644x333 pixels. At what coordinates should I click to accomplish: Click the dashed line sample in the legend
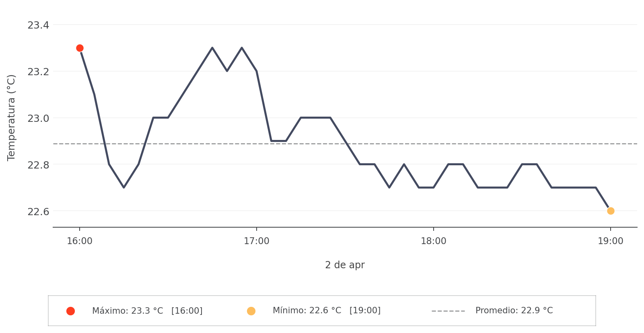click(x=448, y=311)
